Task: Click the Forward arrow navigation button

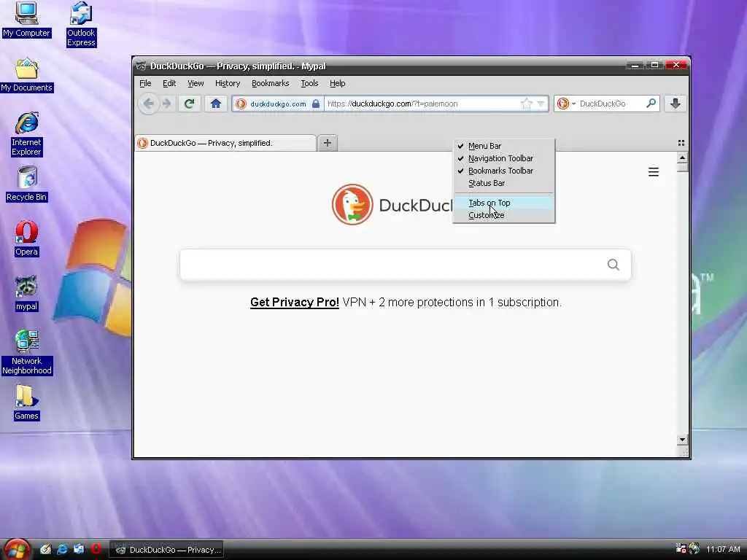Action: point(166,104)
